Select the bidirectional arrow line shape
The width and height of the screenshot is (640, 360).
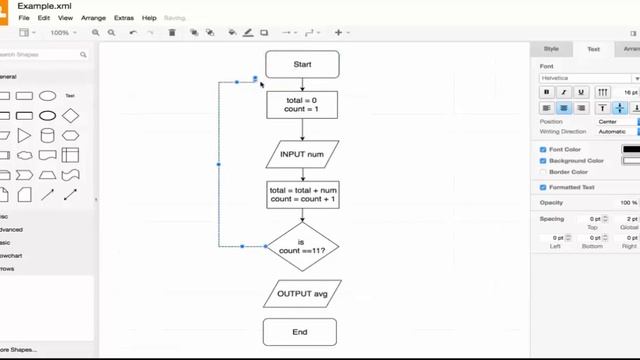[70, 195]
